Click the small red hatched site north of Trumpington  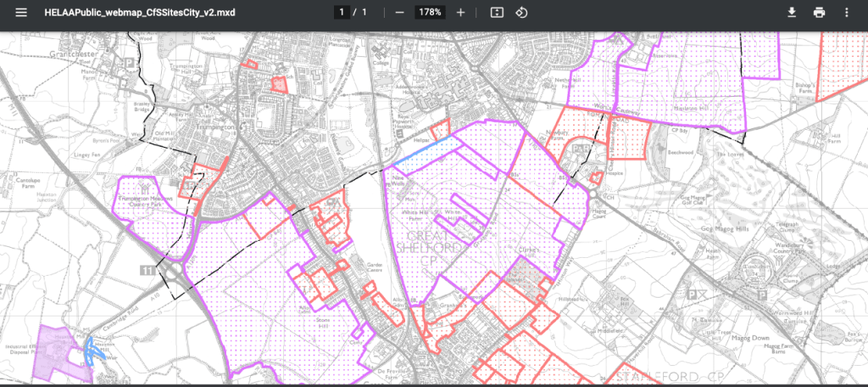(279, 83)
